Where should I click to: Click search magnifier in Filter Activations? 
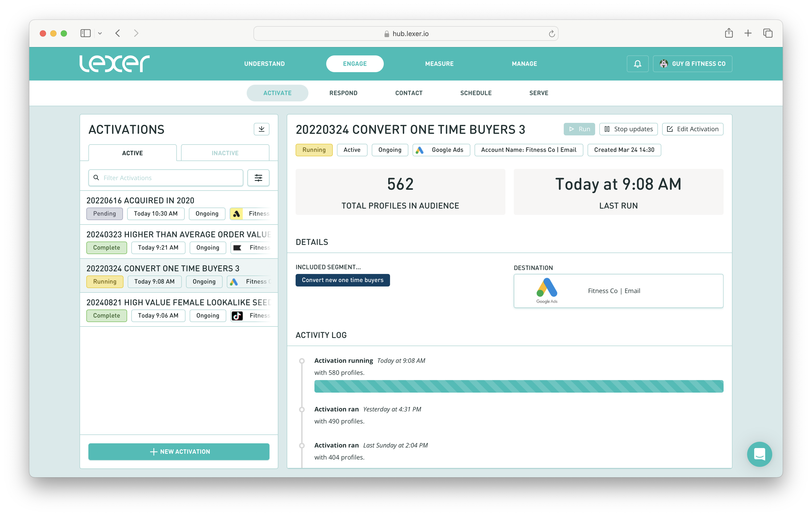pos(96,177)
